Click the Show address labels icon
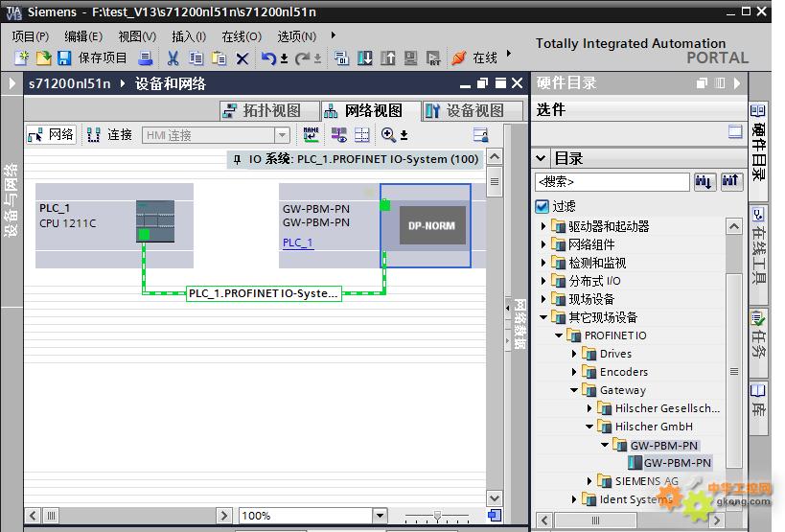This screenshot has width=785, height=532. (339, 134)
